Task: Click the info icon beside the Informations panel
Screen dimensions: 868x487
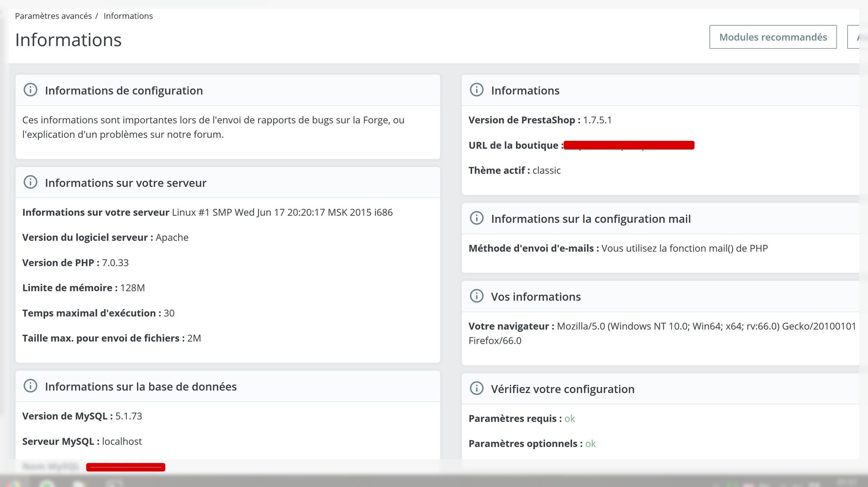Action: tap(476, 90)
